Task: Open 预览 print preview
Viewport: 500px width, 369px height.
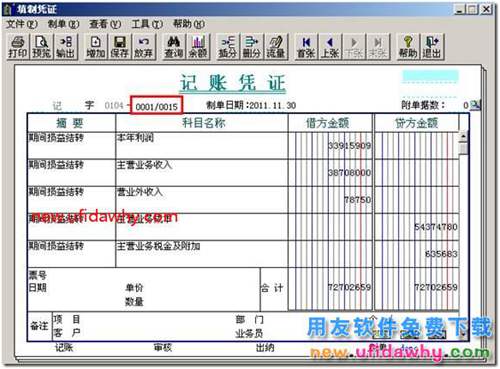Action: click(x=42, y=47)
